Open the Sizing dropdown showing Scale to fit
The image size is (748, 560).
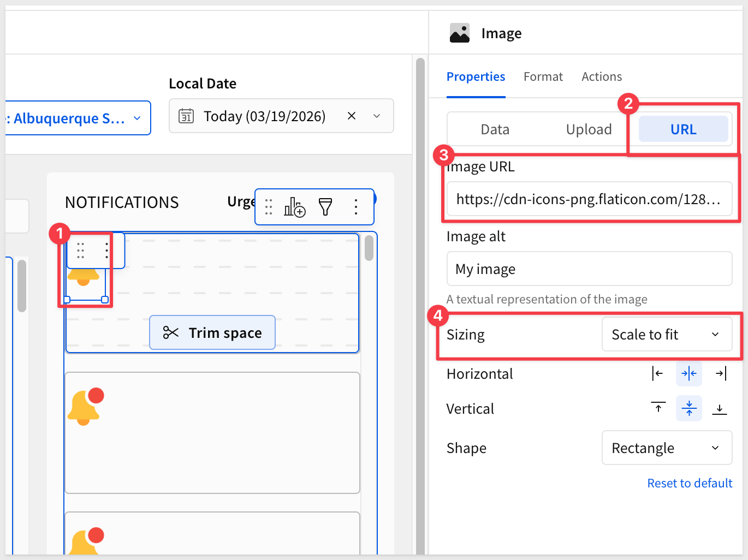tap(667, 335)
